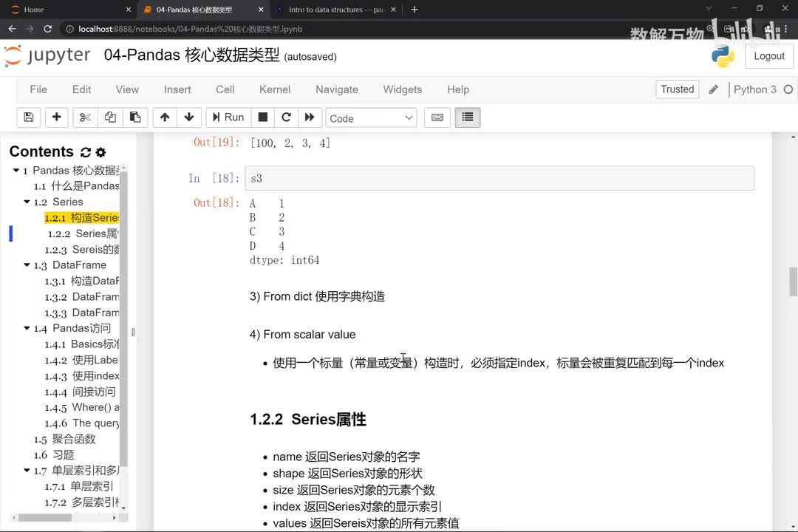This screenshot has height=532, width=798.
Task: Select the 1.2.2 Series属性 heading
Action: coord(308,420)
